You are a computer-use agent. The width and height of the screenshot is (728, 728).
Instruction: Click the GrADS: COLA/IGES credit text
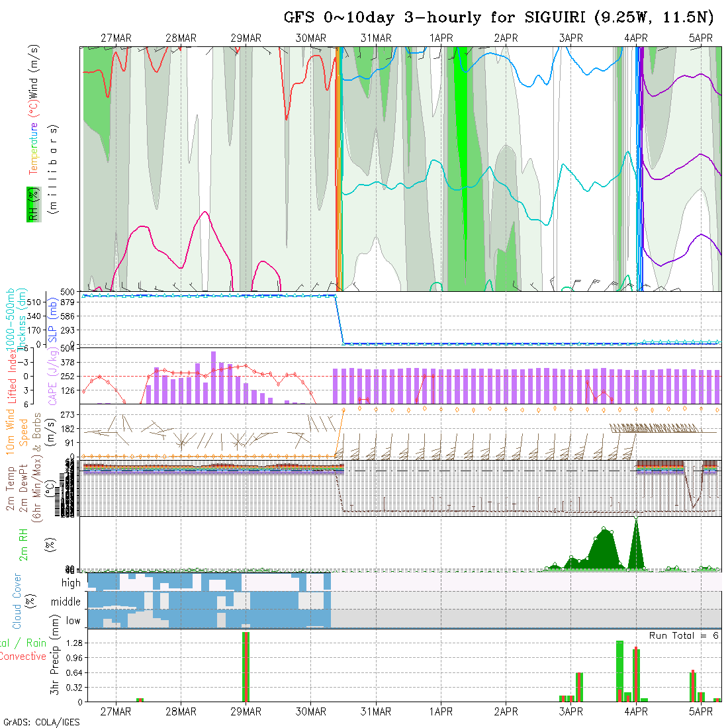point(41,722)
